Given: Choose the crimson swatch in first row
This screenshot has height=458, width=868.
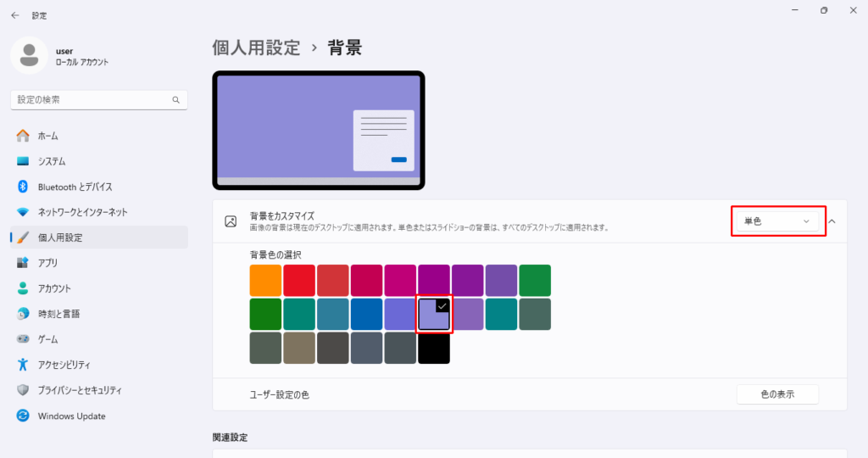Looking at the screenshot, I should [x=366, y=280].
